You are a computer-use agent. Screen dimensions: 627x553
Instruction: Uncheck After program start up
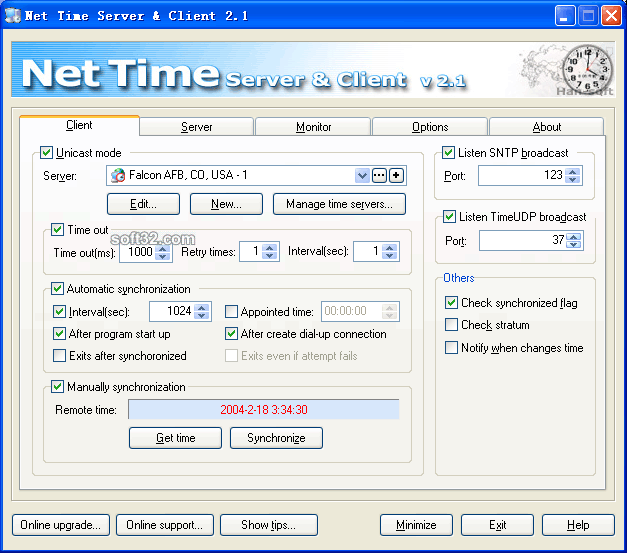(x=60, y=333)
